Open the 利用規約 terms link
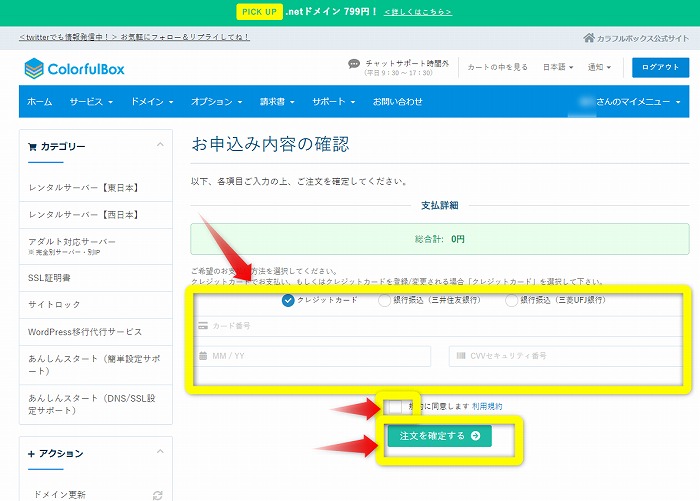Screen dimensions: 700x501 pyautogui.click(x=487, y=407)
